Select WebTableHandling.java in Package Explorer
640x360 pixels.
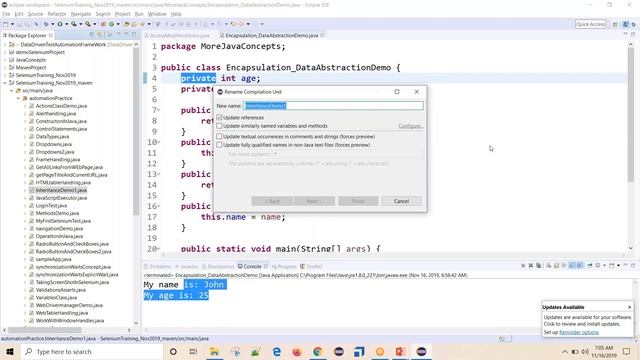(x=62, y=313)
